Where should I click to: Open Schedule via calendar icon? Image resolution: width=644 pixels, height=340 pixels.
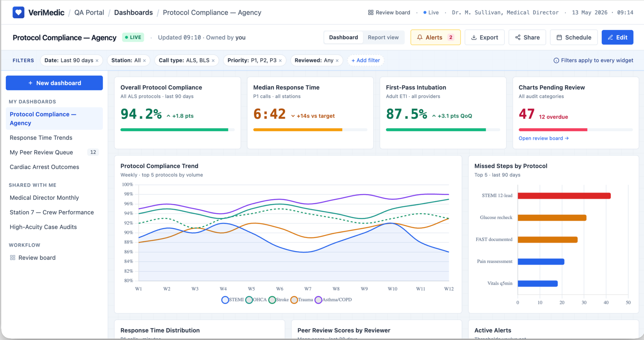tap(559, 37)
